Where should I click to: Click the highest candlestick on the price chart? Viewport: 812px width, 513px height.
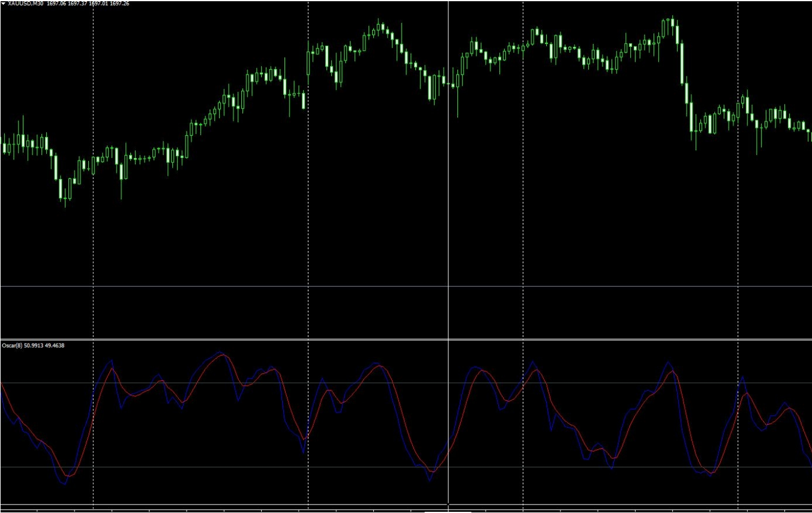point(672,23)
